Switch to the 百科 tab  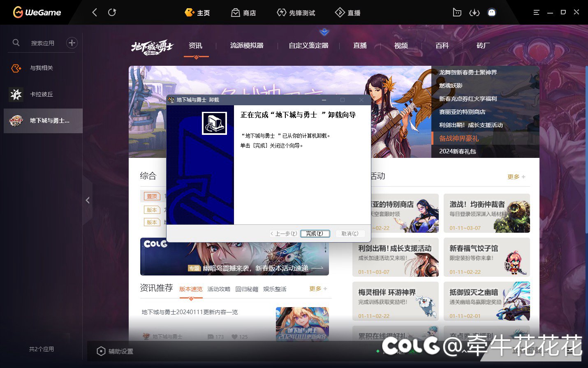click(x=442, y=46)
